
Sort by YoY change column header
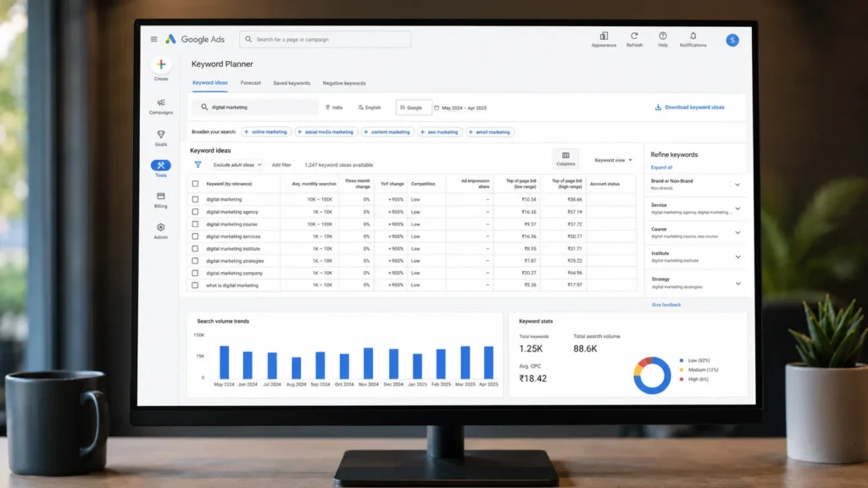[x=392, y=184]
